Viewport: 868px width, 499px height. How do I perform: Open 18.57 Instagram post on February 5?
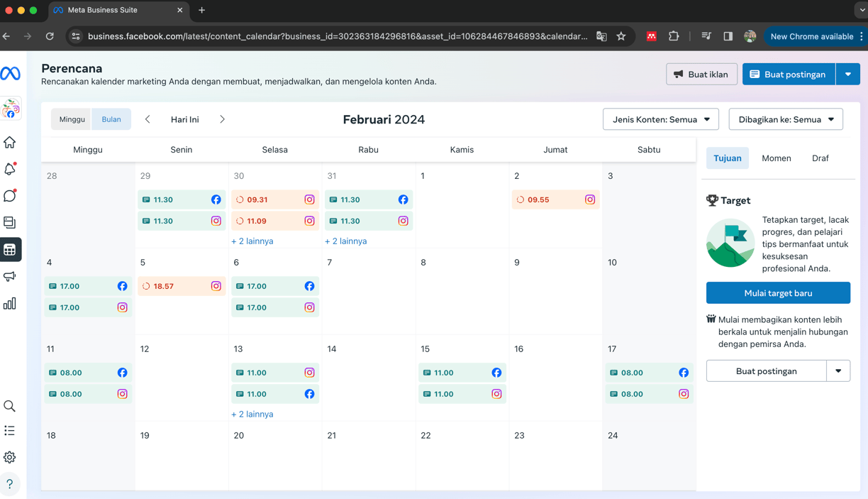click(x=182, y=286)
